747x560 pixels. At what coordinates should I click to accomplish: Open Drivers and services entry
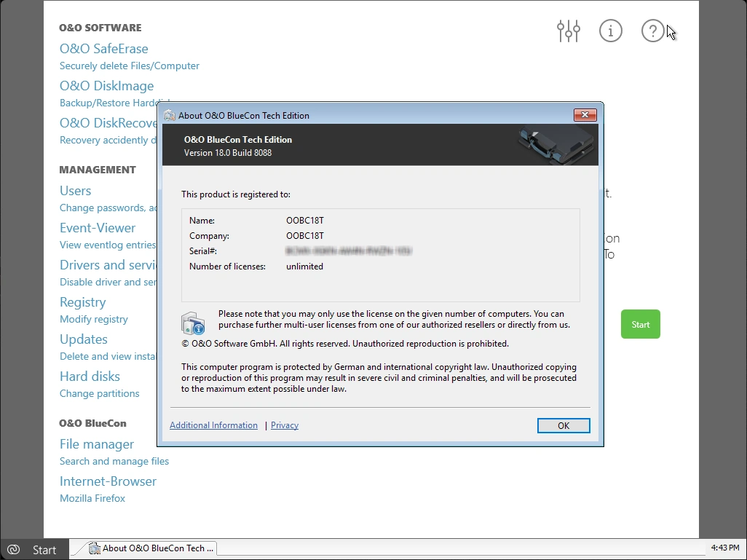pos(108,265)
